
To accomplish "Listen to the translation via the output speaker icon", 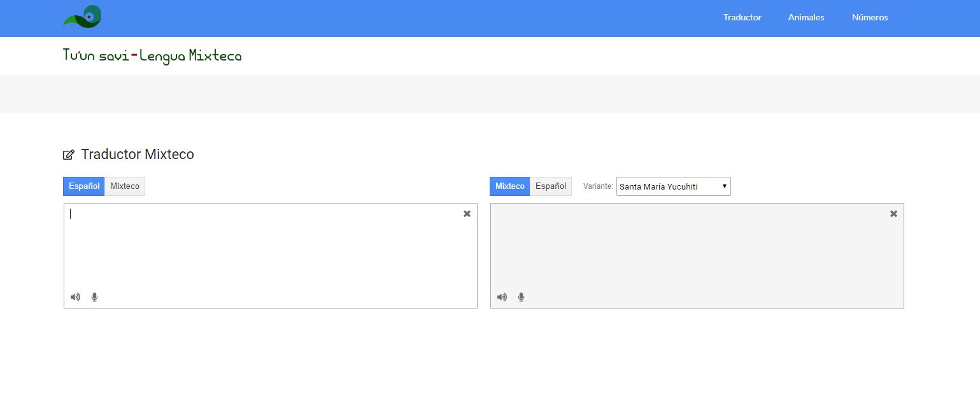I will [502, 297].
